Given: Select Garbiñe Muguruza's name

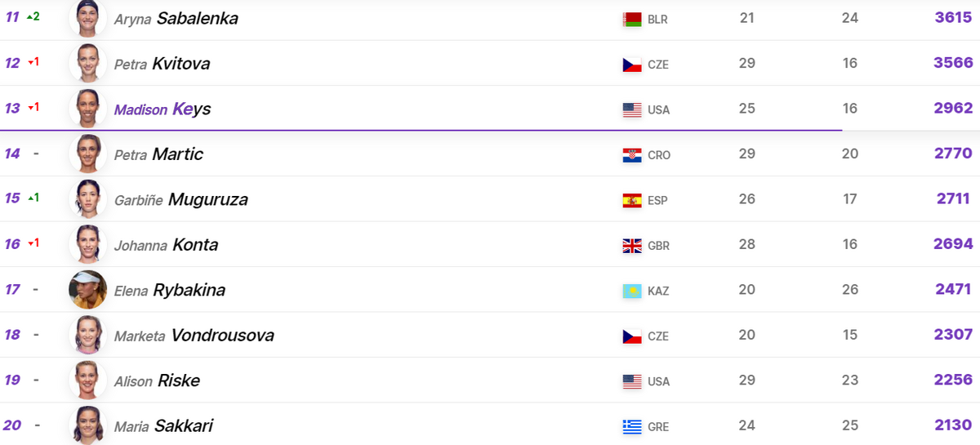Looking at the screenshot, I should 180,199.
